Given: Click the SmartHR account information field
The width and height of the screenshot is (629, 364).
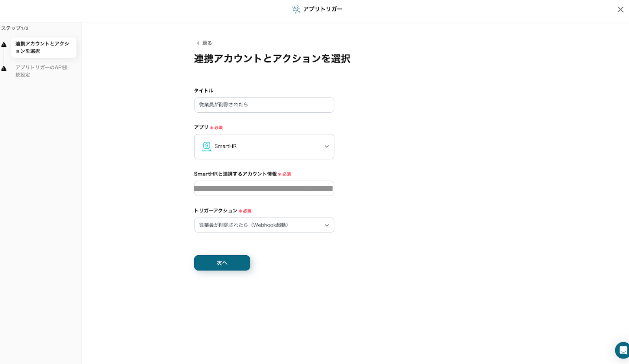Looking at the screenshot, I should (x=264, y=188).
